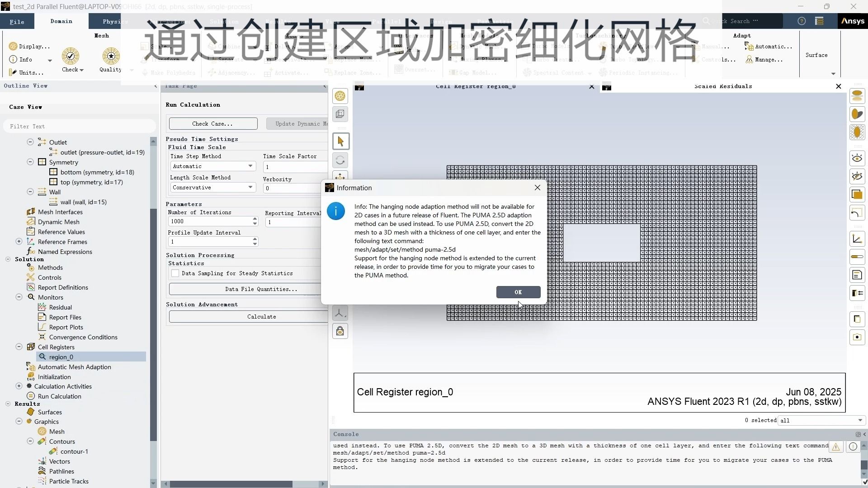Open the help question mark icon
The width and height of the screenshot is (868, 488).
click(802, 21)
